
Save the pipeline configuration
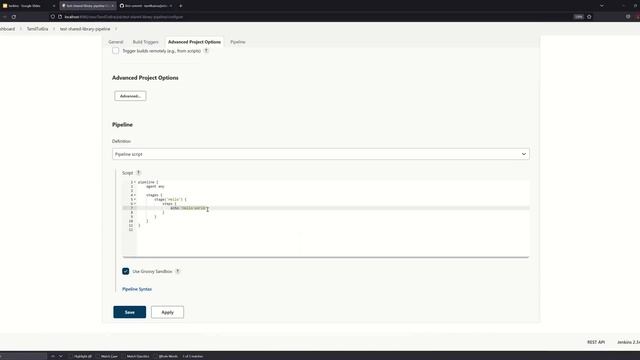(129, 312)
